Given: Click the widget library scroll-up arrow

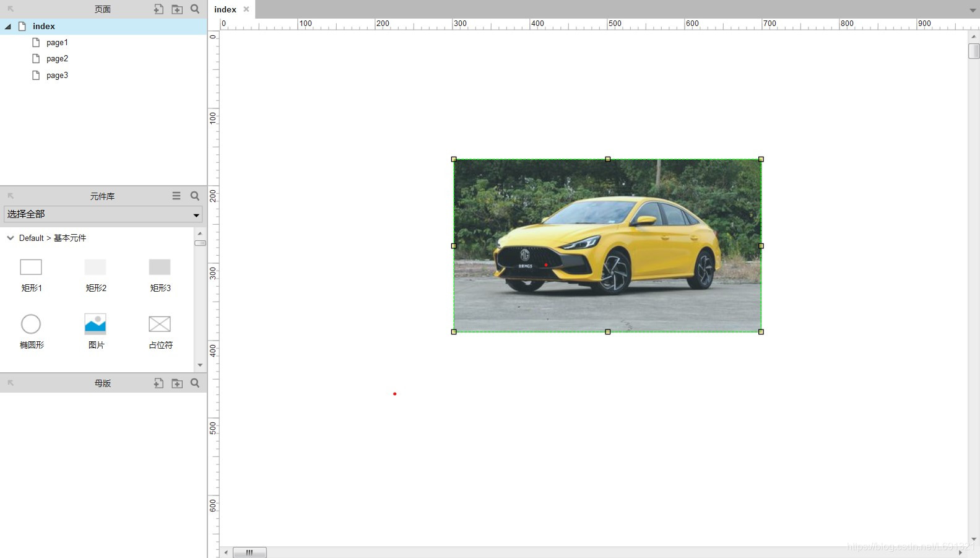Looking at the screenshot, I should 200,233.
